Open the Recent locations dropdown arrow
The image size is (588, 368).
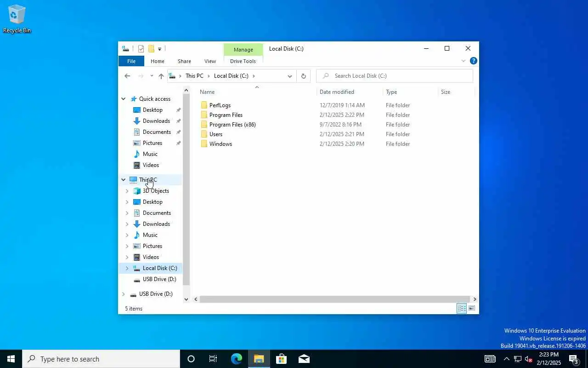tap(152, 76)
